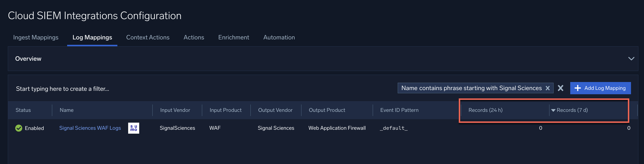Click the Sumo Logic icon next to Signal Sciences WAF Logs
Screen dimensions: 644x164
133,128
